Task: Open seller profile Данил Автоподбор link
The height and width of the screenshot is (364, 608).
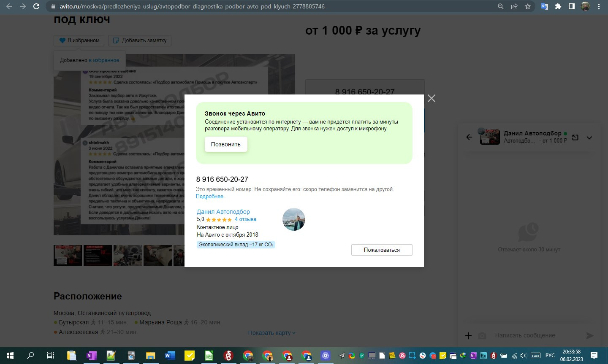Action: click(x=223, y=212)
